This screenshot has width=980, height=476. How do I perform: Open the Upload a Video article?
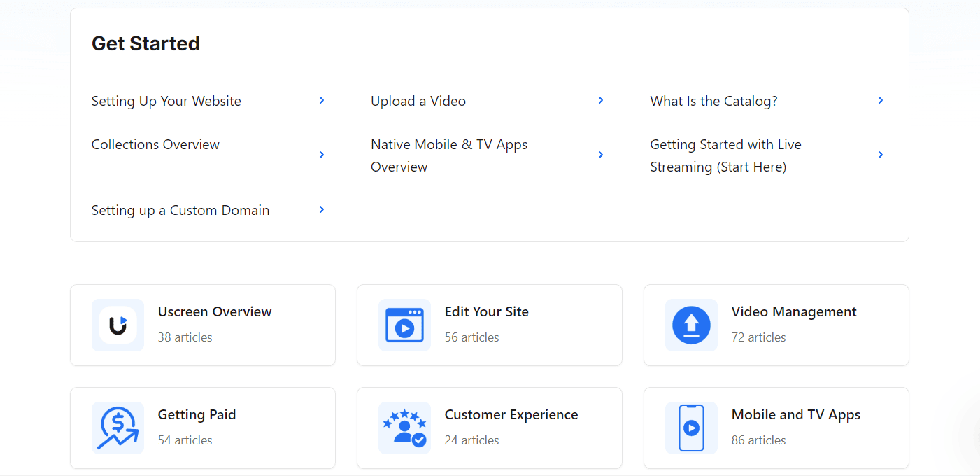coord(418,101)
